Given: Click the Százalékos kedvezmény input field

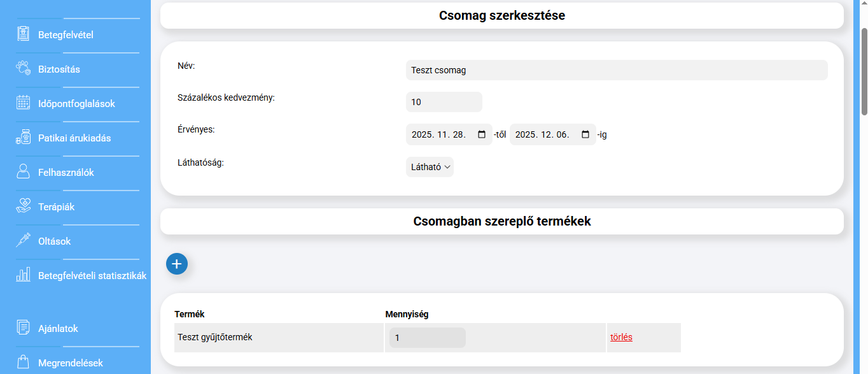Looking at the screenshot, I should pos(444,102).
